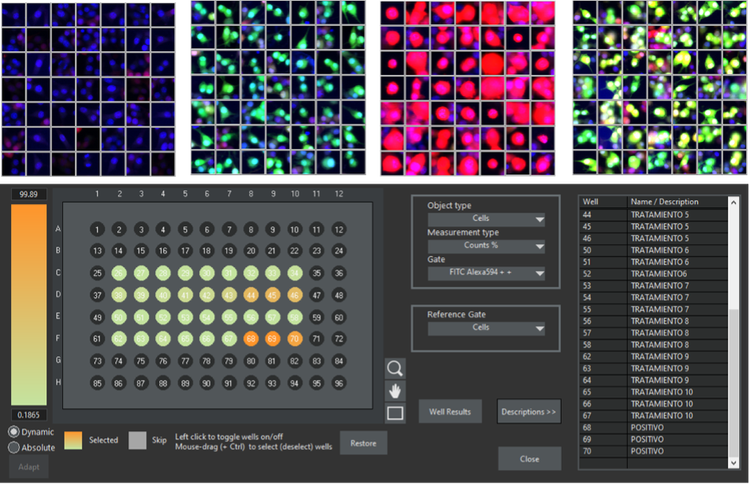Screen dimensions: 750x484
Task: Select the magnifier zoom tool
Action: (x=395, y=368)
